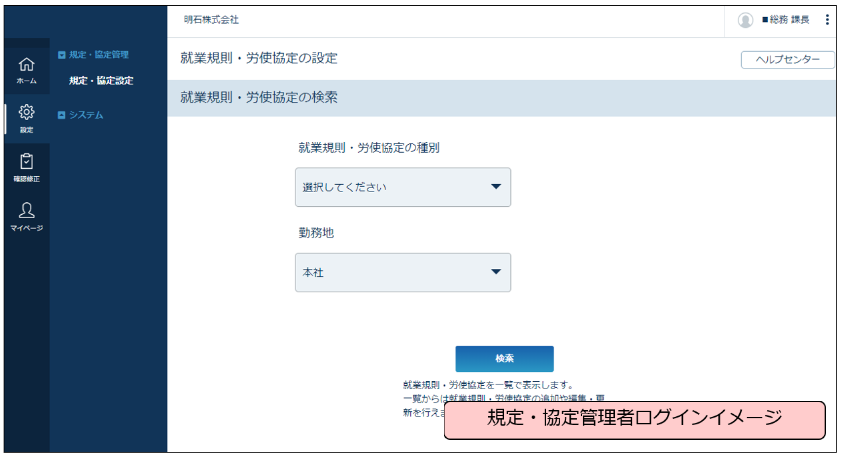Click the 総務 課長 user name
Image resolution: width=842 pixels, height=459 pixels.
[786, 20]
